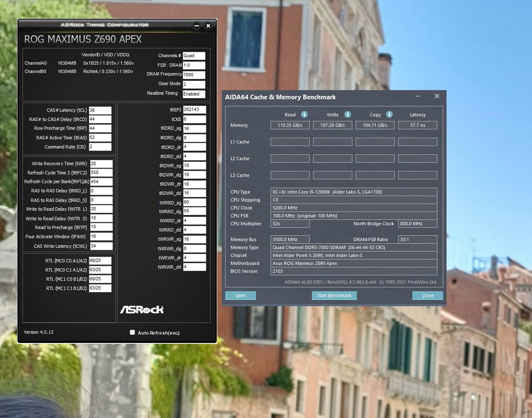The width and height of the screenshot is (532, 418).
Task: Save the AIDA64 benchmark results
Action: [x=241, y=295]
